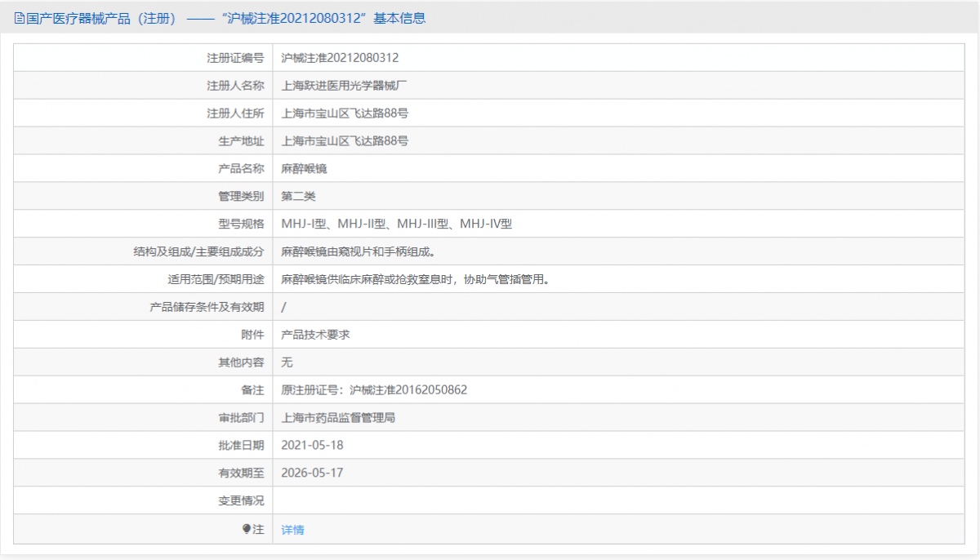Image resolution: width=980 pixels, height=560 pixels.
Task: Click the empty 变更情况 value cell
Action: click(618, 500)
